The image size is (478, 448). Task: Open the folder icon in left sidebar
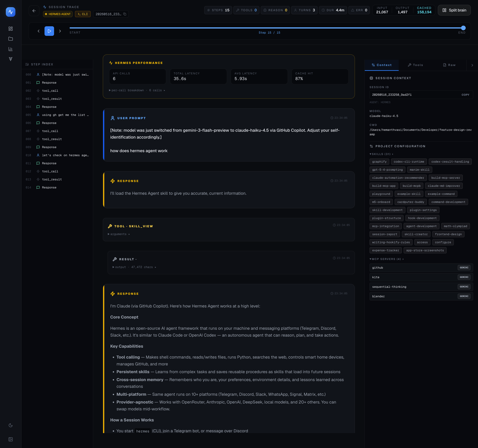tap(11, 39)
